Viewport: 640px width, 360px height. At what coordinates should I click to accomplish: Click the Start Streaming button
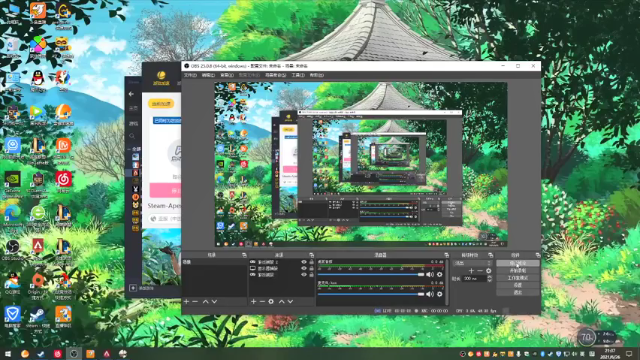pyautogui.click(x=518, y=263)
